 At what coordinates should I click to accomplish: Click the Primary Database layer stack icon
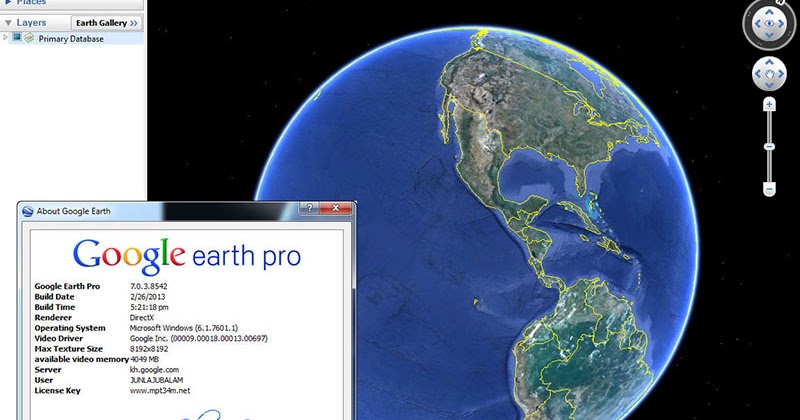(x=29, y=38)
